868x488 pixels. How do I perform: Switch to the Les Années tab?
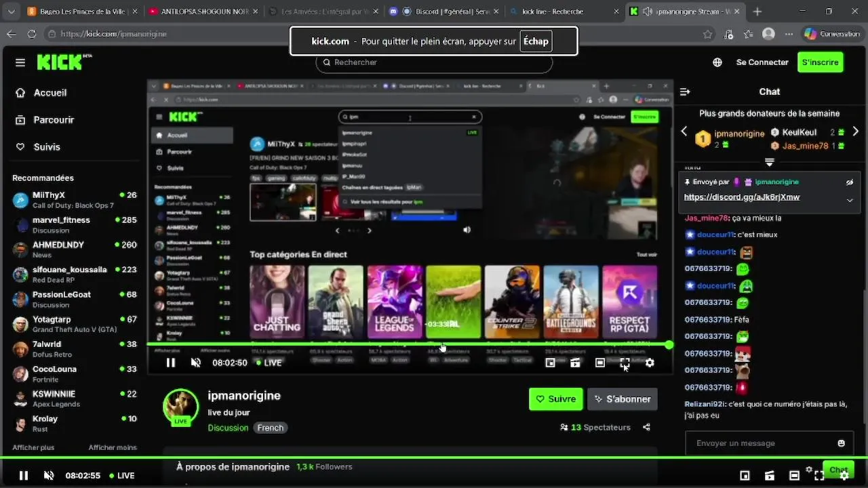point(323,12)
